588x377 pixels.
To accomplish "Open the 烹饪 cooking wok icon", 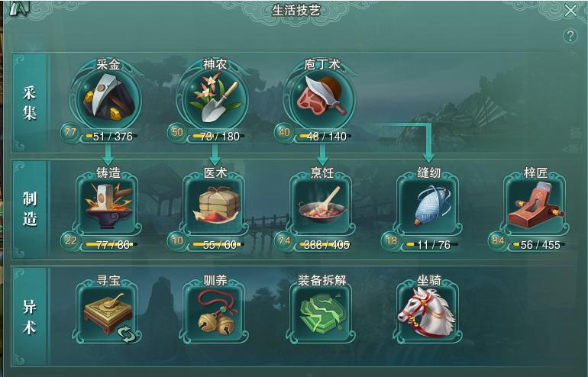I will [x=321, y=206].
